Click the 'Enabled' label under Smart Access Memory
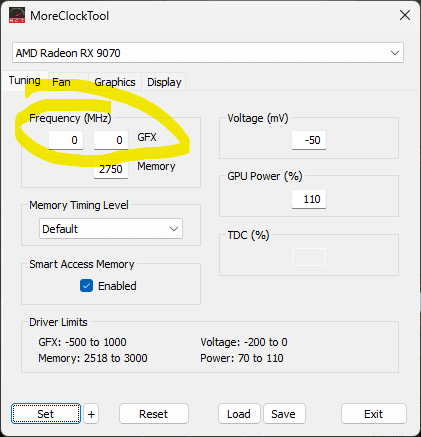 (117, 286)
